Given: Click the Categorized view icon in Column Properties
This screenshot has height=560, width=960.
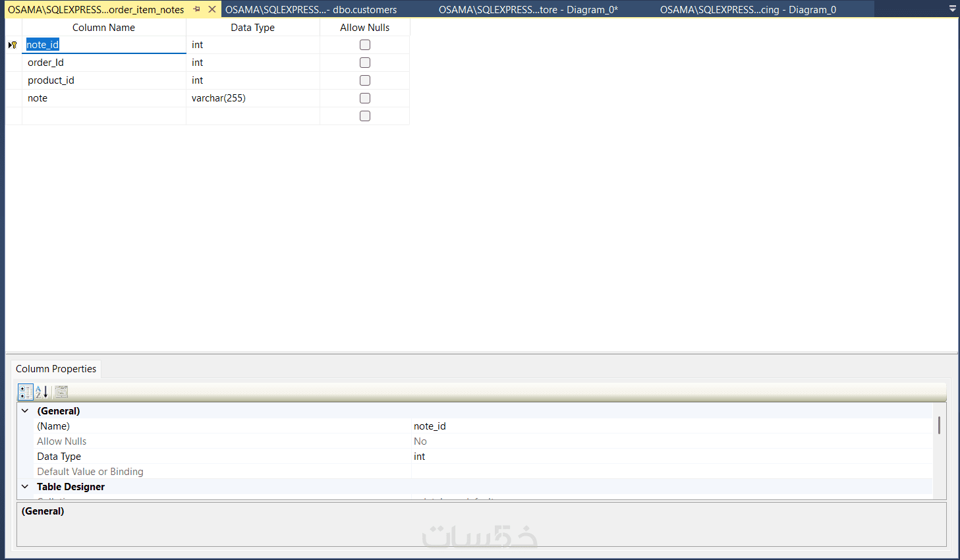Looking at the screenshot, I should 25,392.
